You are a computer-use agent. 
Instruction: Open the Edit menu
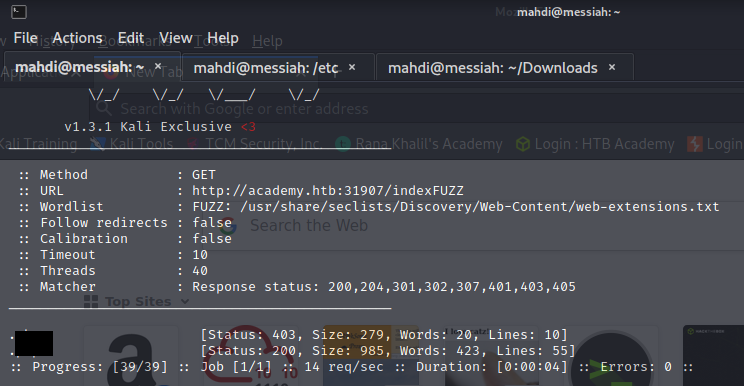[x=130, y=38]
